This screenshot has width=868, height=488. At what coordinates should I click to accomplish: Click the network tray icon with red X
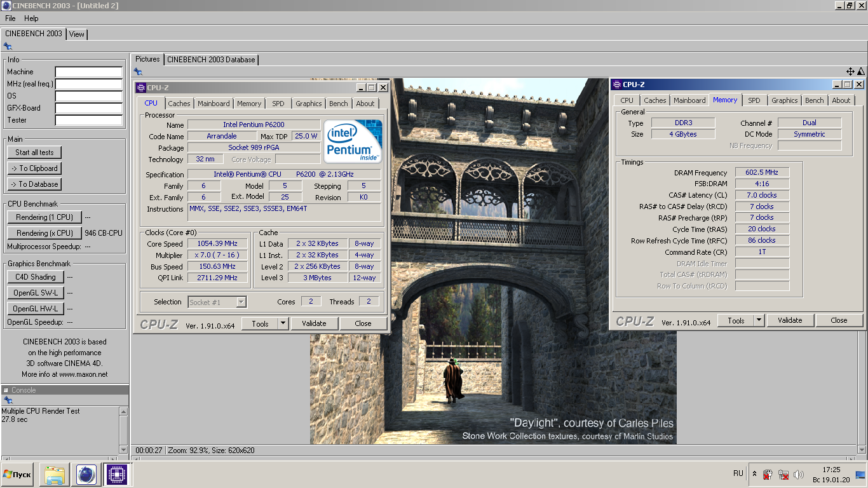(x=783, y=475)
